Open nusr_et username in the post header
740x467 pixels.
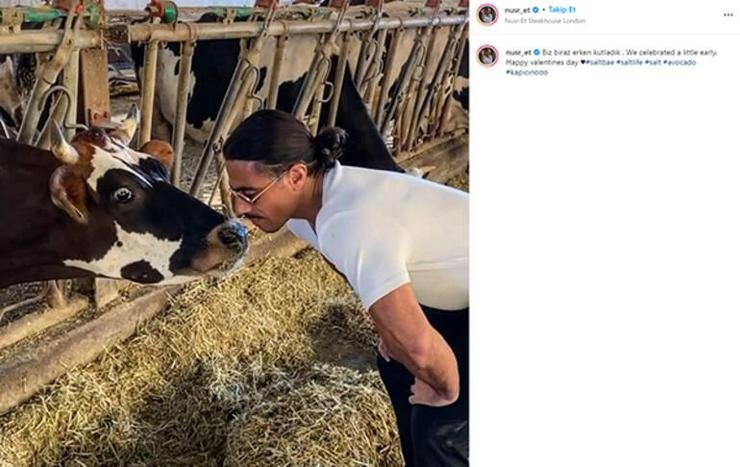coord(518,10)
